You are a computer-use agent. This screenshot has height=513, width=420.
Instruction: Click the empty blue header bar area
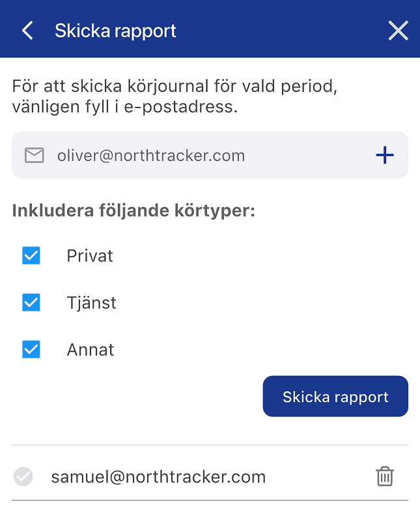click(x=280, y=31)
